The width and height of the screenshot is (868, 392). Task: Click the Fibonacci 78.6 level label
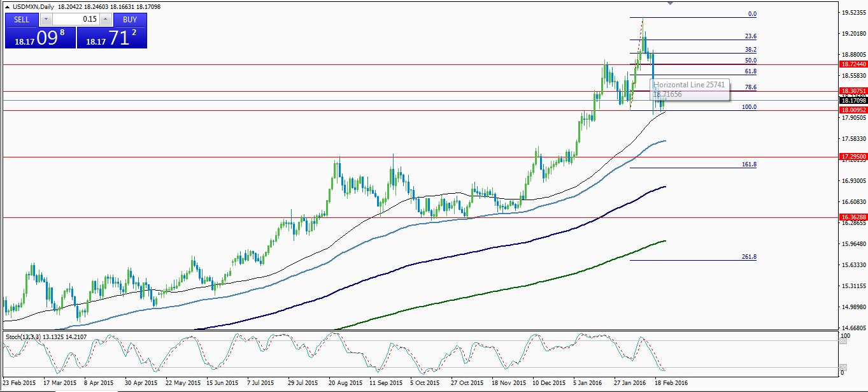tap(751, 87)
